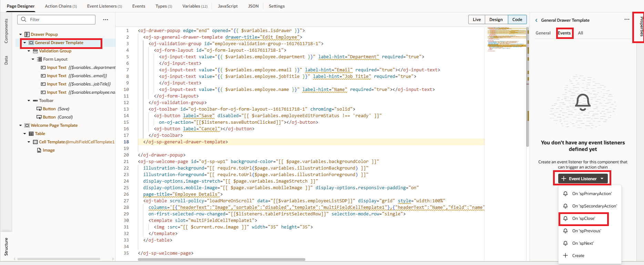Click the horizontal scrollbar under code editor
Viewport: 644px width, 265px height.
pyautogui.click(x=221, y=259)
